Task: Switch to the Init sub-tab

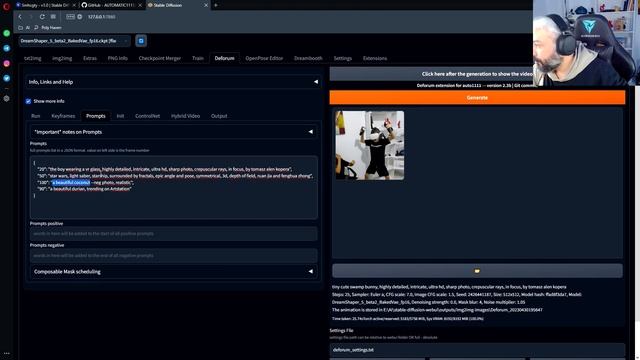Action: (120, 116)
